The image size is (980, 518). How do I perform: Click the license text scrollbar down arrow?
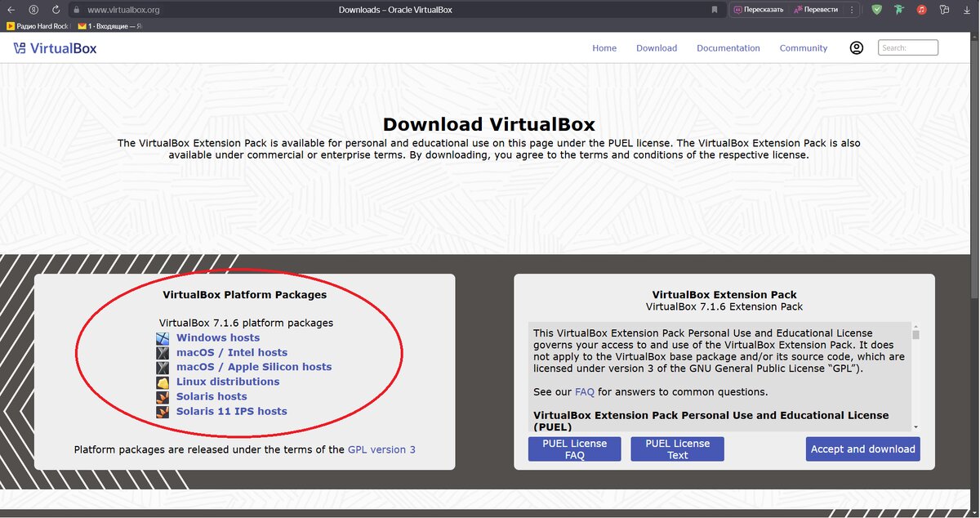point(915,427)
